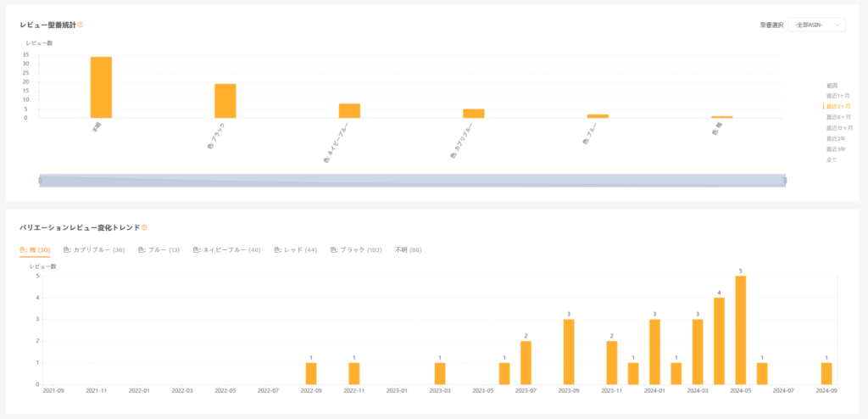View the 色: ブラック (192) tab
This screenshot has width=868, height=419.
[356, 250]
